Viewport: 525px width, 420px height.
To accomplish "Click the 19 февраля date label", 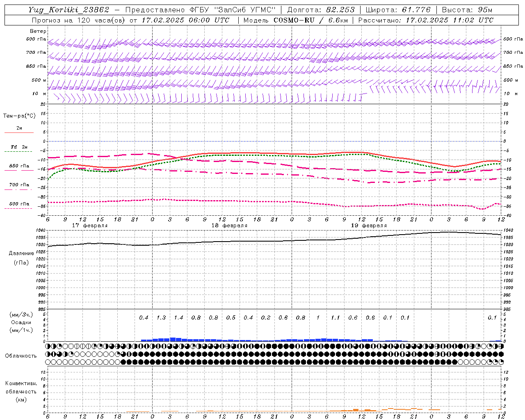I will [x=369, y=226].
